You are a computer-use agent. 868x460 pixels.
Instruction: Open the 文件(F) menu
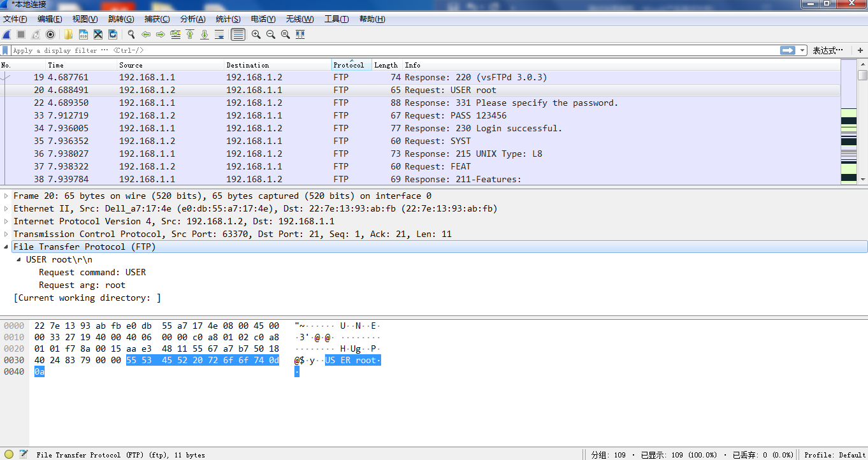click(x=15, y=19)
